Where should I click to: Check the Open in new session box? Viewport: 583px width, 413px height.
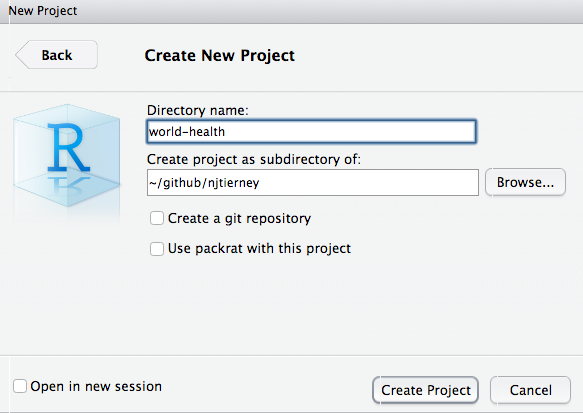pyautogui.click(x=20, y=386)
